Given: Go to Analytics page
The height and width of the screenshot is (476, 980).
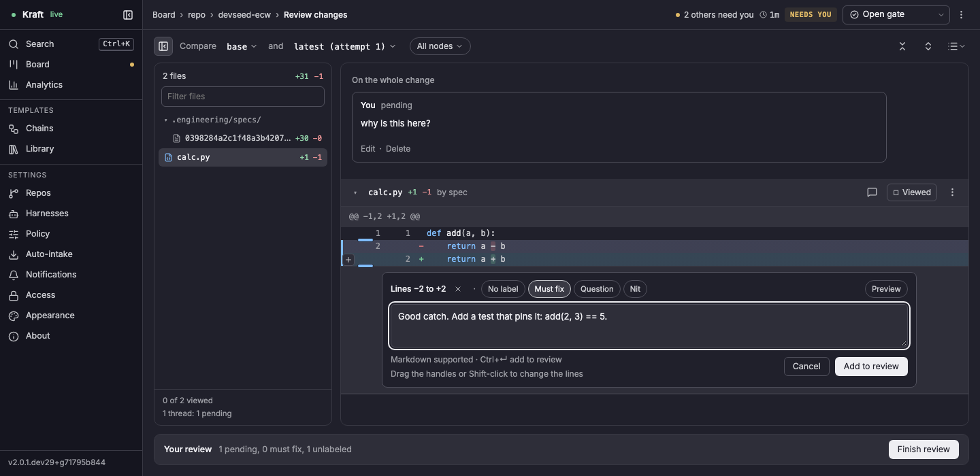Looking at the screenshot, I should tap(71, 85).
